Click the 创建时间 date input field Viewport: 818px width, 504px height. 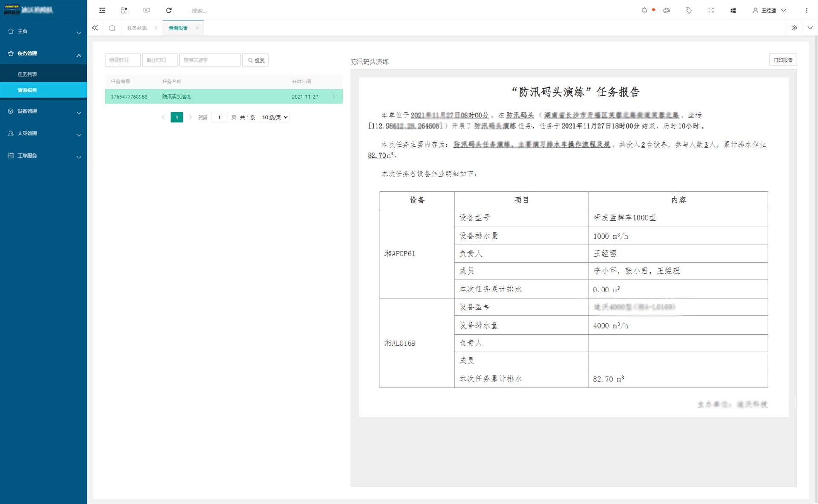122,60
